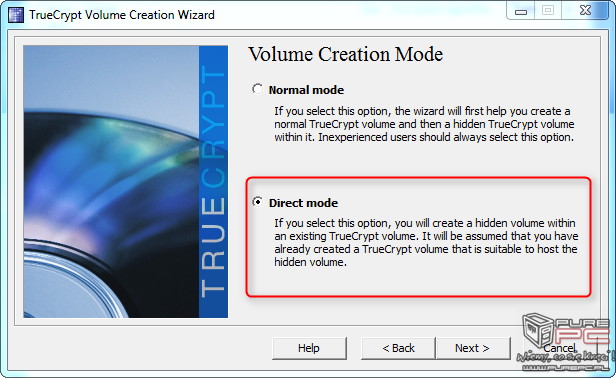Image resolution: width=616 pixels, height=378 pixels.
Task: Cancel the volume creation wizard
Action: [x=559, y=348]
